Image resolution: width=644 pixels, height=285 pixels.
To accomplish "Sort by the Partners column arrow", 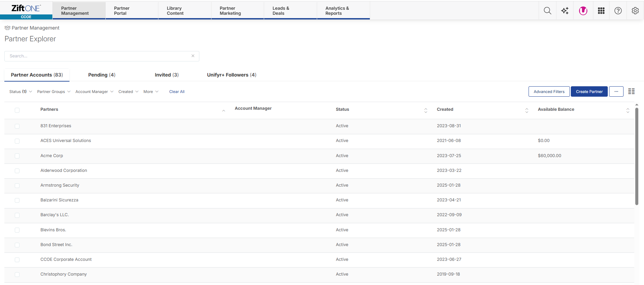I will [x=224, y=110].
